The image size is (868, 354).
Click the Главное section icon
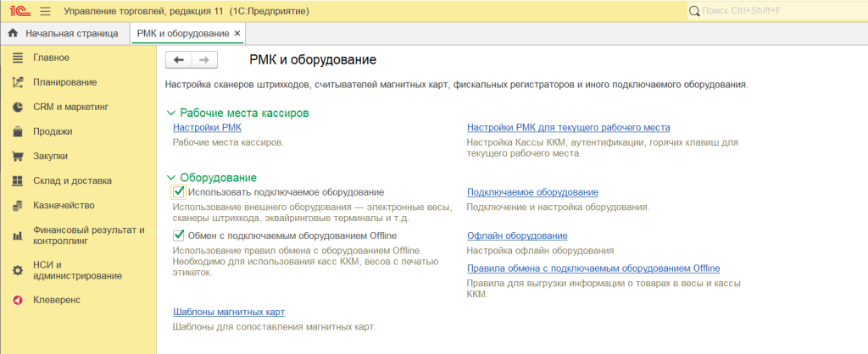point(18,58)
